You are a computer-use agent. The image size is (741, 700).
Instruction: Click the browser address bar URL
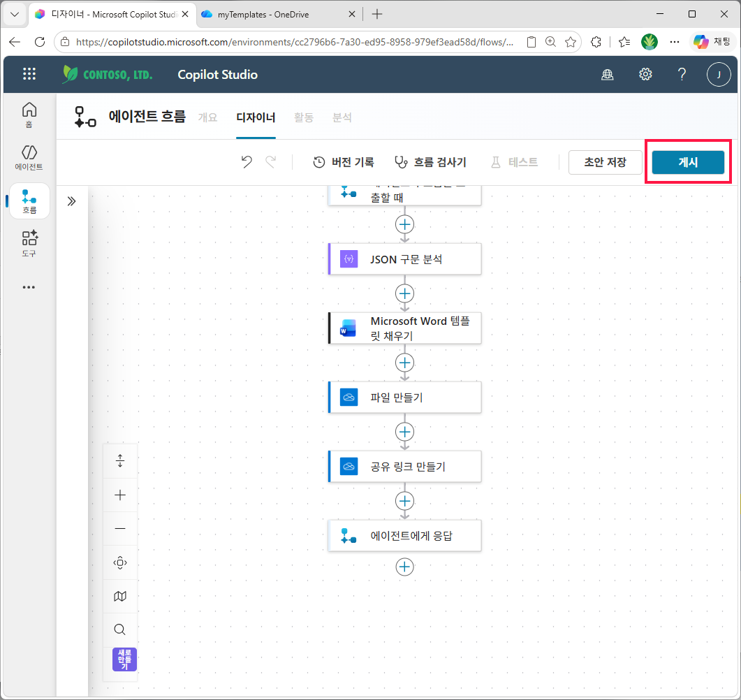[295, 42]
